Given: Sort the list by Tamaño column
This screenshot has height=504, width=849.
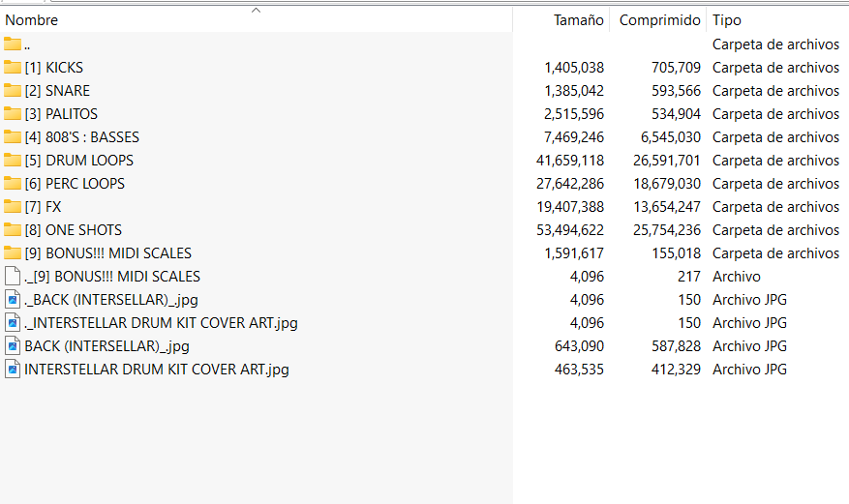Looking at the screenshot, I should (x=578, y=20).
